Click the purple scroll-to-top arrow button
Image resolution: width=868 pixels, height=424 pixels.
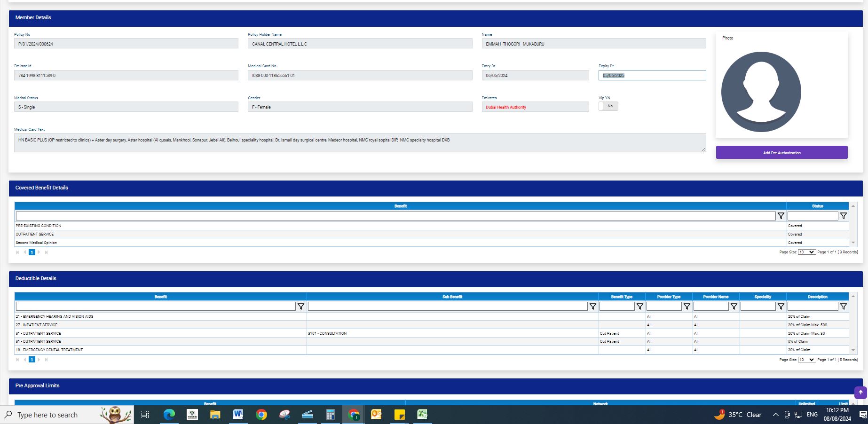tap(860, 392)
